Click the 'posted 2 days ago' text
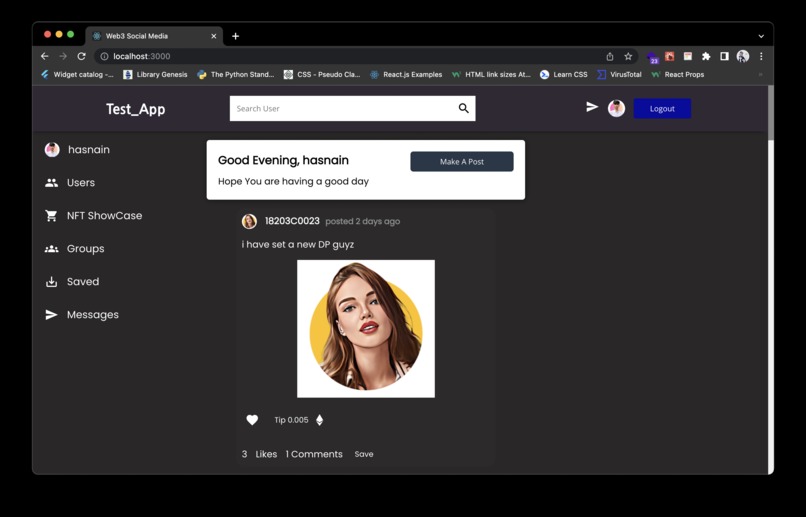The image size is (806, 517). point(362,221)
